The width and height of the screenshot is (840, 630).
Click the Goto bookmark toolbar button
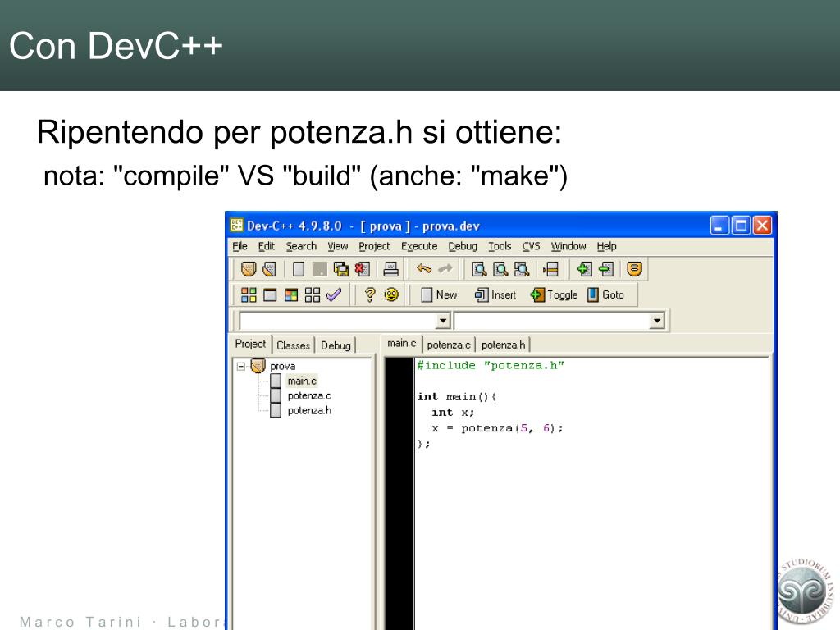606,294
